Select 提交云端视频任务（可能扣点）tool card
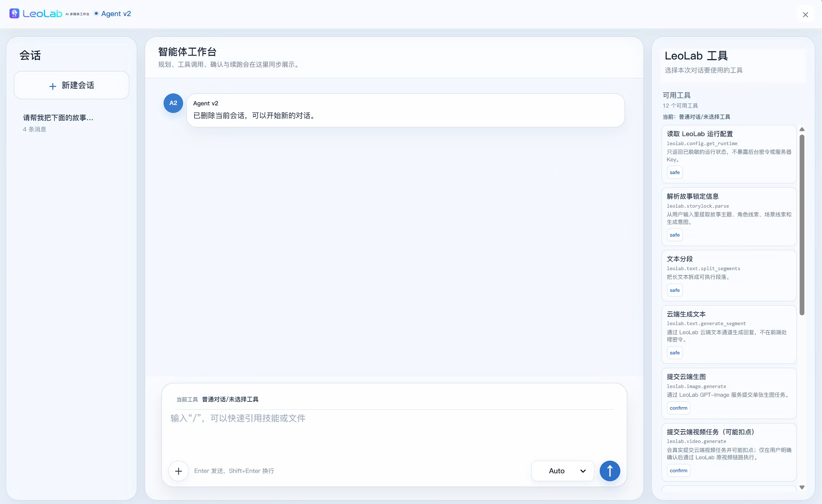Image resolution: width=822 pixels, height=504 pixels. 729,452
